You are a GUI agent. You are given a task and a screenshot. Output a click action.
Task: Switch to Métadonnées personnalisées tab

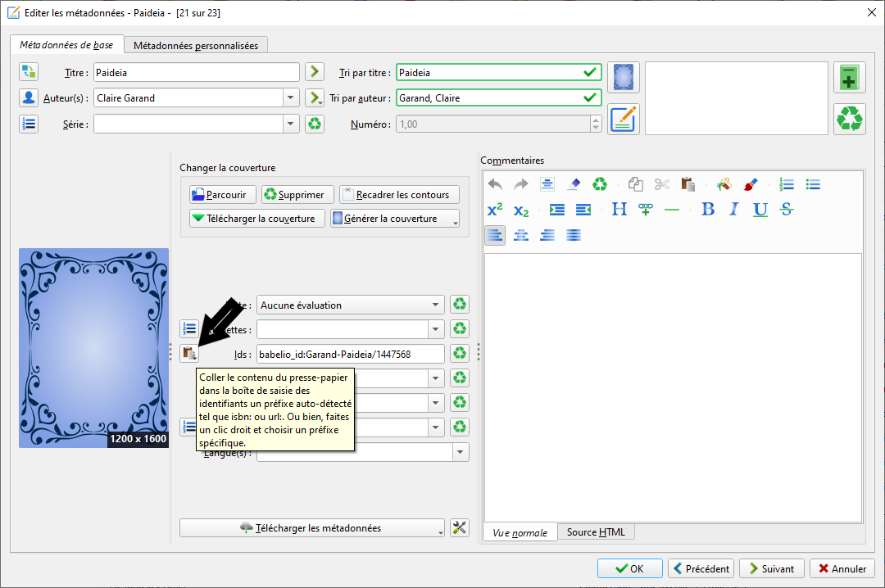point(196,45)
